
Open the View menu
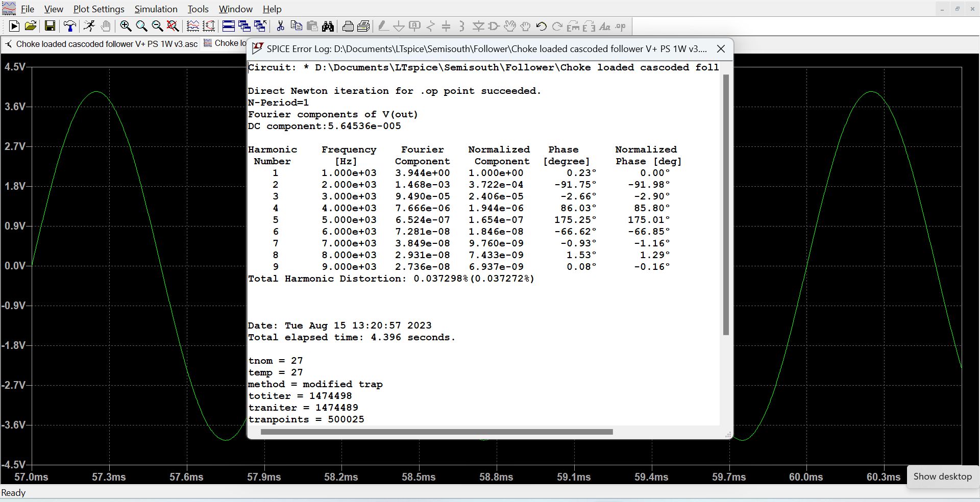[x=54, y=9]
